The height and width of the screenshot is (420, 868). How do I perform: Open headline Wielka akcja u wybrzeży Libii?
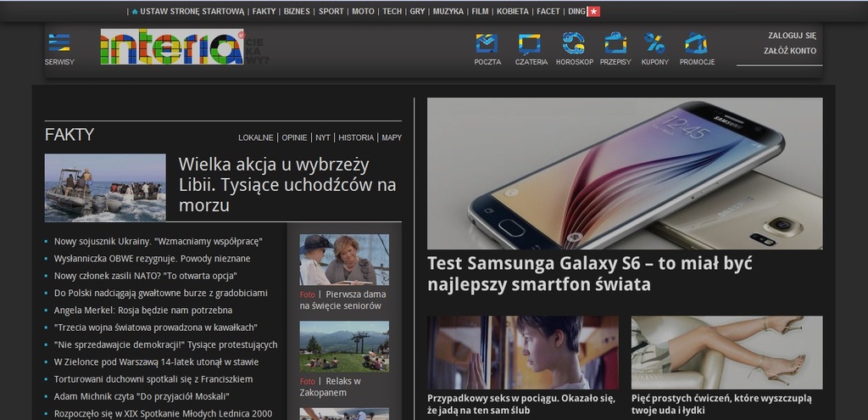coord(287,184)
